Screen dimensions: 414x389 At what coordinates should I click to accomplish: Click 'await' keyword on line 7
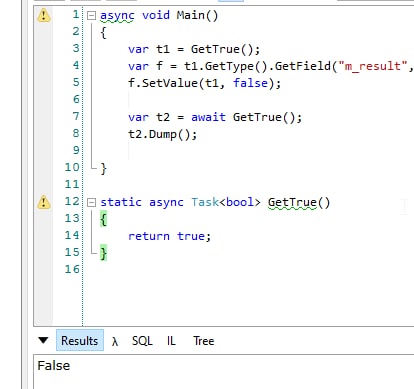[208, 117]
